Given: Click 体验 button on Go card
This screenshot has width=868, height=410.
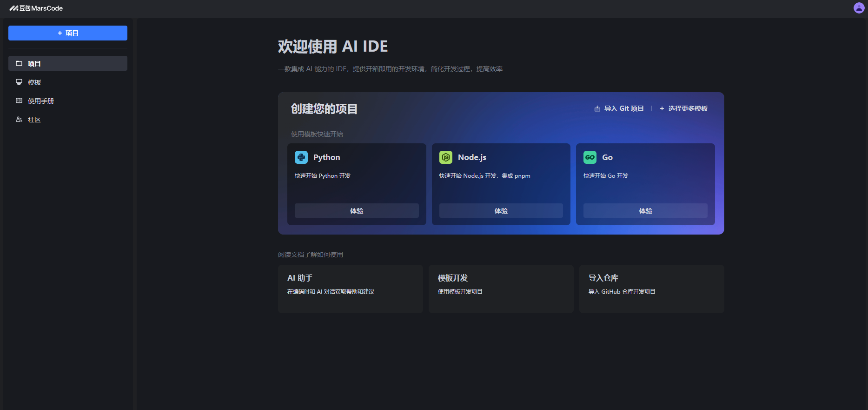Looking at the screenshot, I should 645,211.
